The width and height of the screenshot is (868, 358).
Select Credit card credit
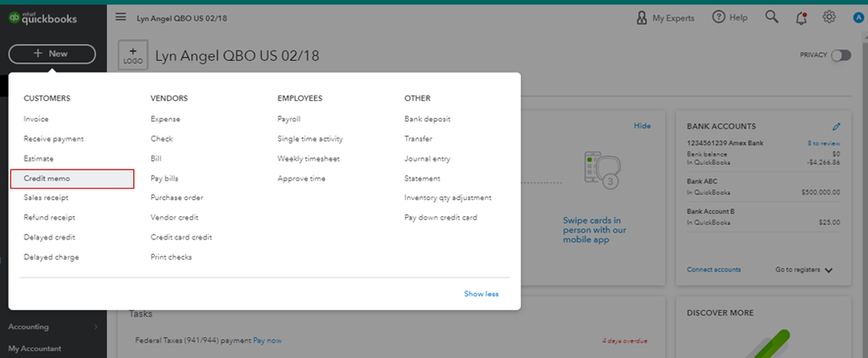point(181,237)
